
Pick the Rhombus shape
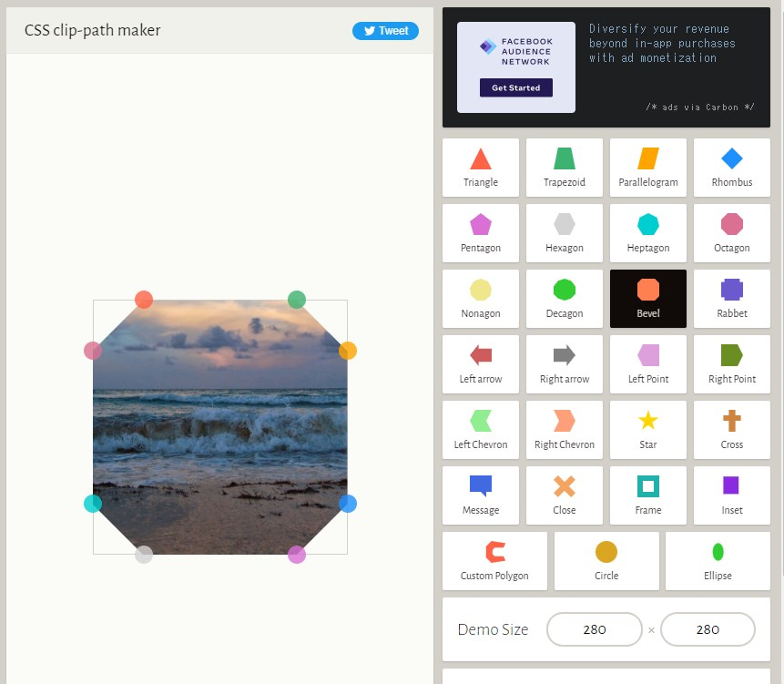click(x=731, y=168)
